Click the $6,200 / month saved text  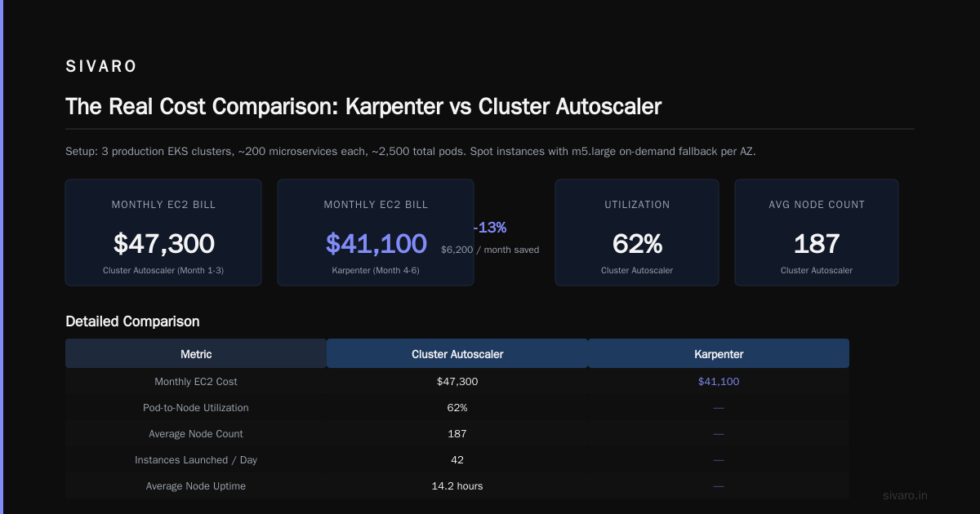pos(490,250)
